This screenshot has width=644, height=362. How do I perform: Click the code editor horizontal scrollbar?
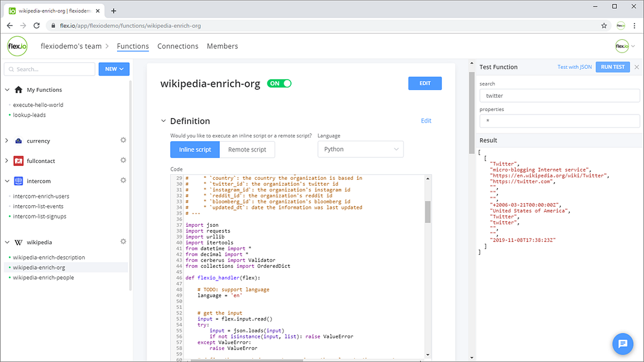(x=246, y=360)
